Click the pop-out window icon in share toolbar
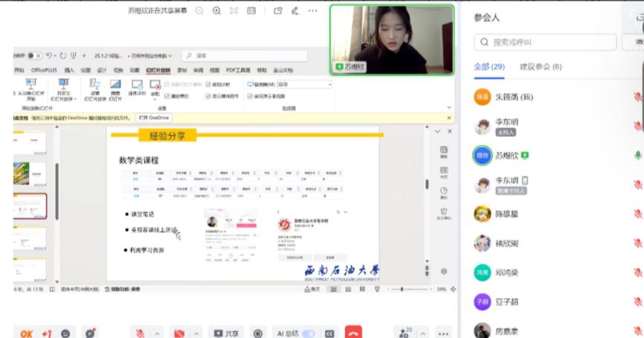The image size is (644, 338). (278, 10)
